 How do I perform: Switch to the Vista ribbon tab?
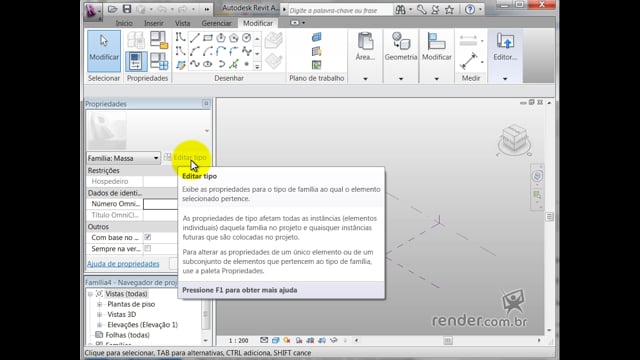(182, 23)
